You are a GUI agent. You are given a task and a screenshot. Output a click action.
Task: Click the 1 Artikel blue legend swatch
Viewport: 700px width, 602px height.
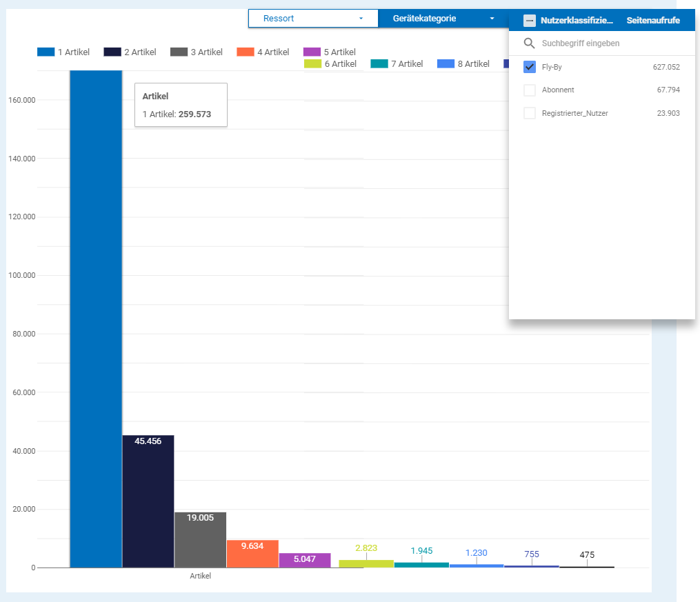point(46,52)
